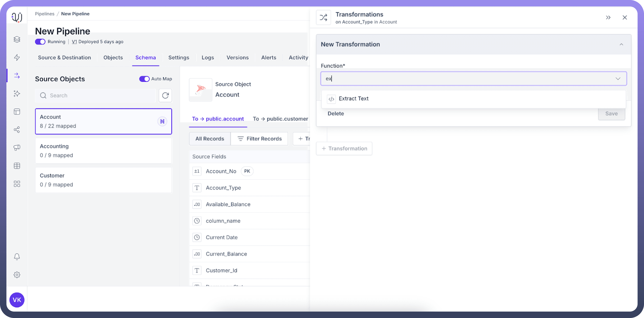Viewport: 644px width, 318px height.
Task: Open the Function dropdown arrow
Action: [x=618, y=79]
